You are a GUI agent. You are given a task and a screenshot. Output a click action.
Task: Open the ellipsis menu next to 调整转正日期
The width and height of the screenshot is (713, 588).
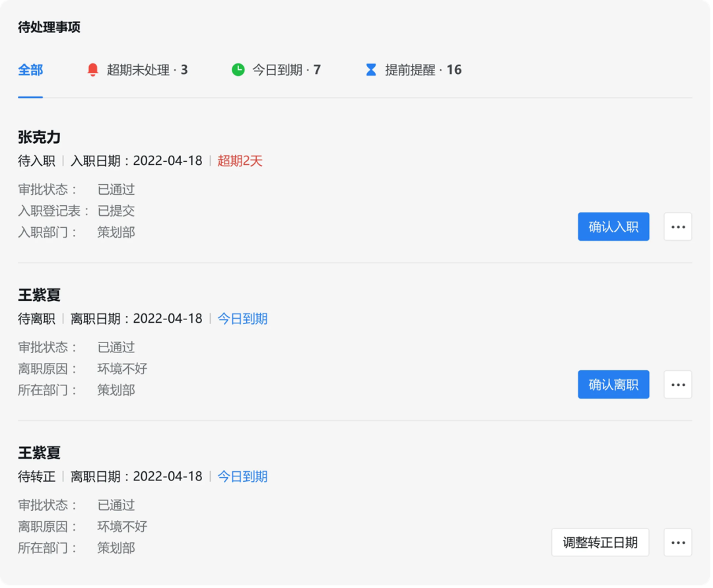coord(677,542)
